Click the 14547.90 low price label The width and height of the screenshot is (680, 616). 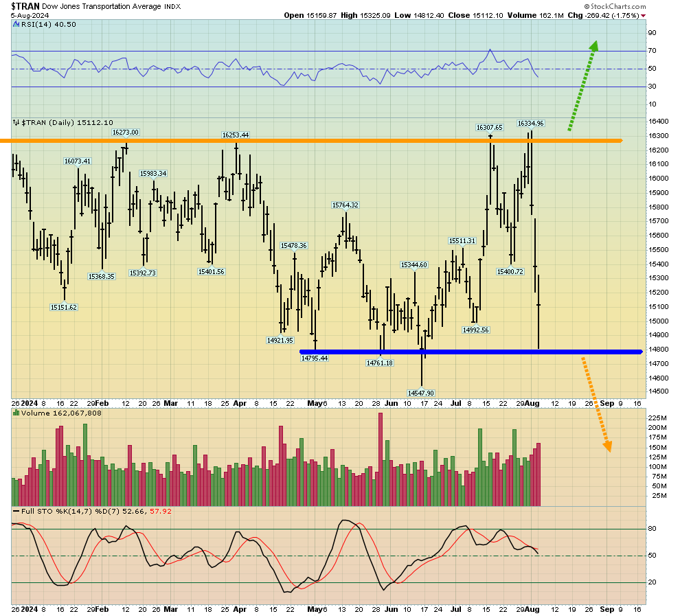(421, 393)
